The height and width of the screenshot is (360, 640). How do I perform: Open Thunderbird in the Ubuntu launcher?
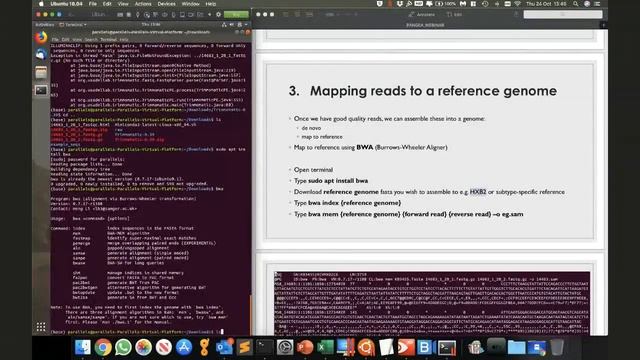click(41, 55)
